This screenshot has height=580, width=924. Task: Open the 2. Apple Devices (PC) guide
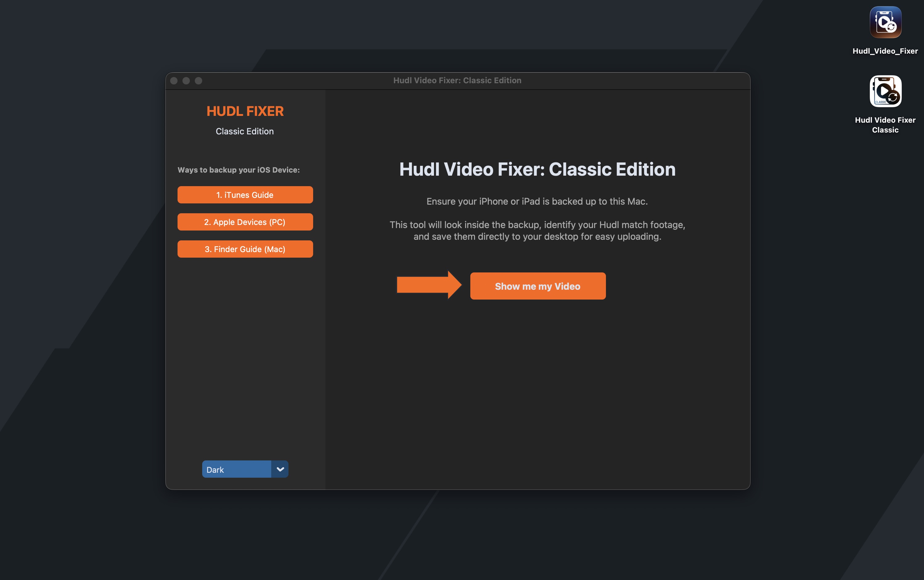coord(245,222)
